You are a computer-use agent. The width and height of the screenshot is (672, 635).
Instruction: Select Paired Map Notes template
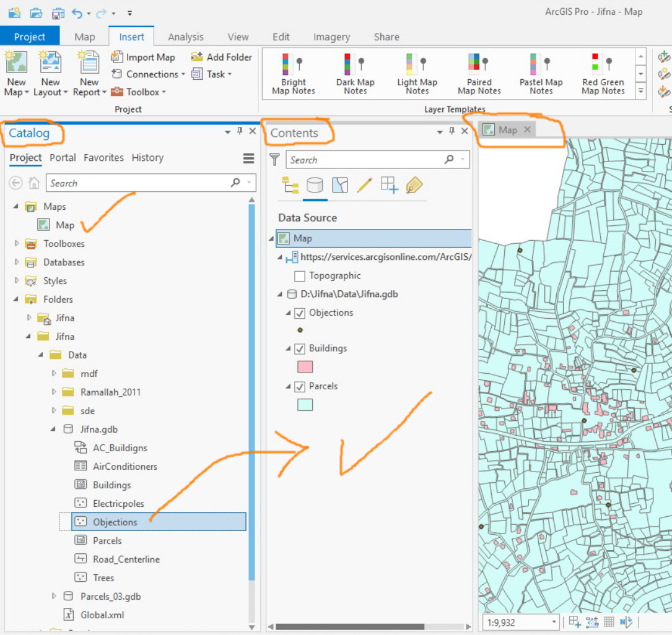(479, 74)
